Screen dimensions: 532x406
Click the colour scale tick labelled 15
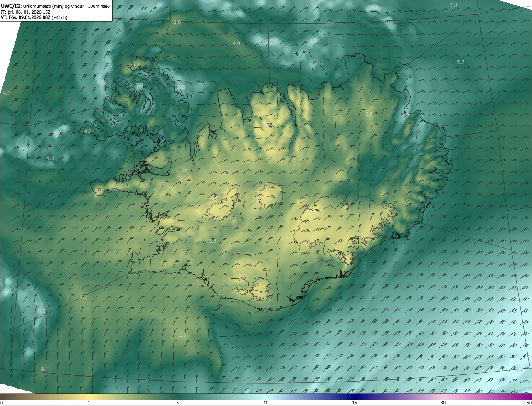pos(355,403)
